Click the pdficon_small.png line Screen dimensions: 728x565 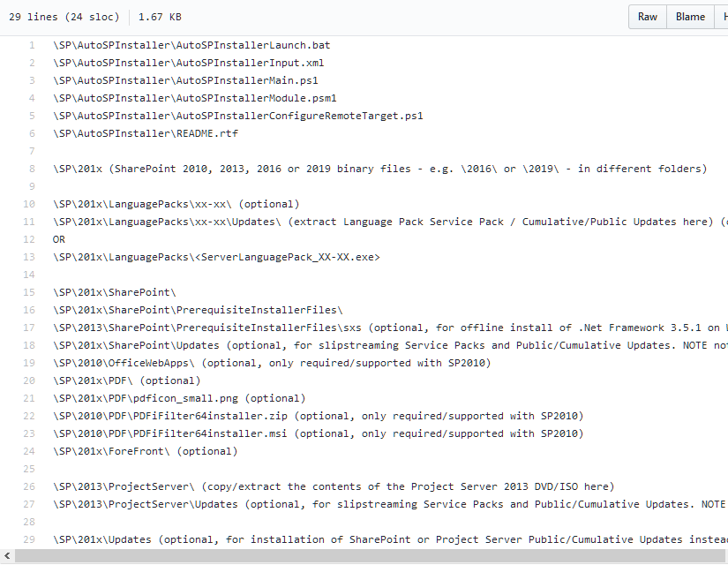179,398
